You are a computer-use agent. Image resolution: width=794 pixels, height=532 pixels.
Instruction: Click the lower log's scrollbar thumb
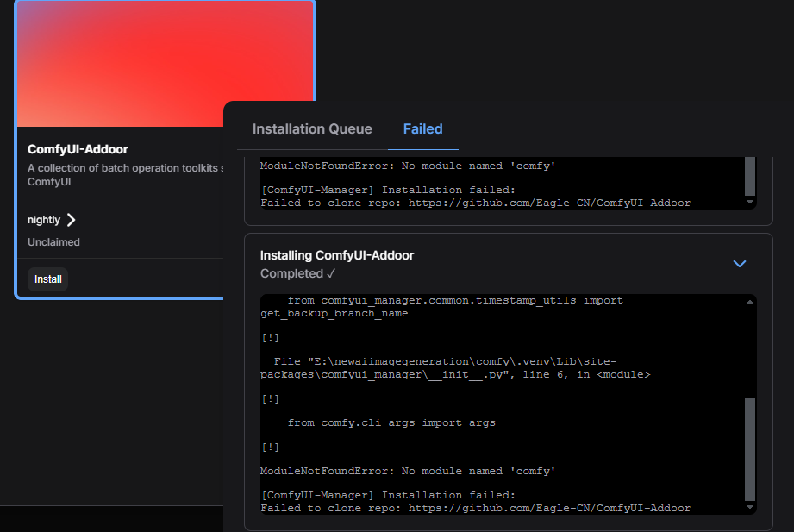tap(750, 449)
